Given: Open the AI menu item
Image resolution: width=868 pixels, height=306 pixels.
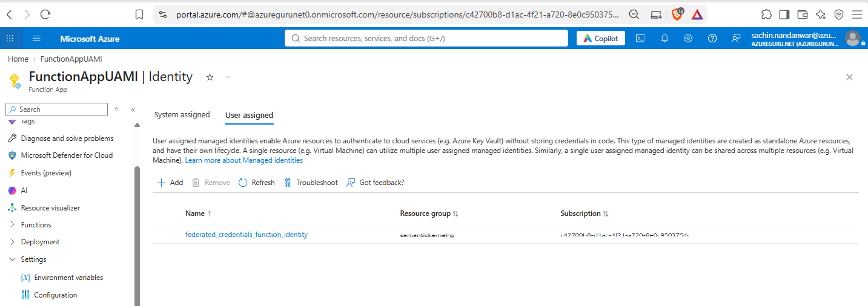Looking at the screenshot, I should click(x=24, y=190).
